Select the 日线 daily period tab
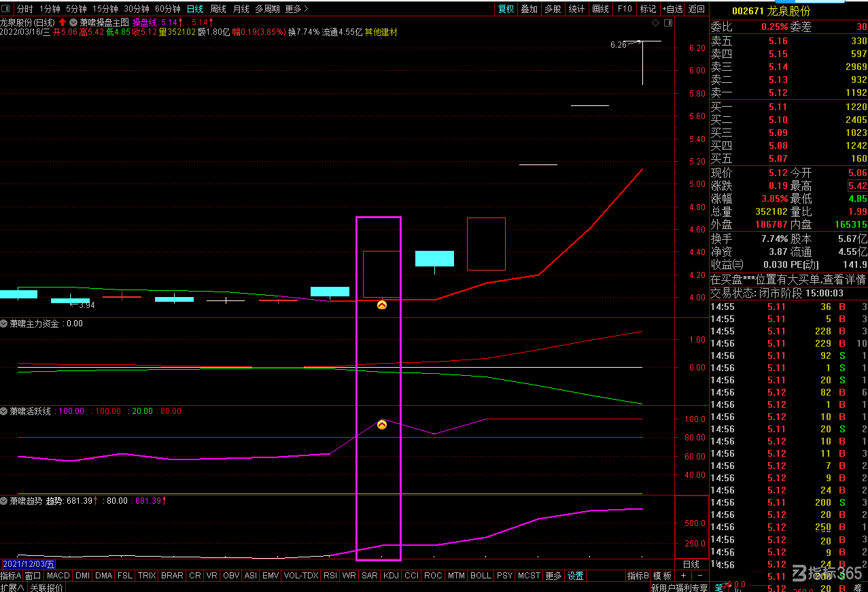Viewport: 868px width, 592px height. [194, 9]
